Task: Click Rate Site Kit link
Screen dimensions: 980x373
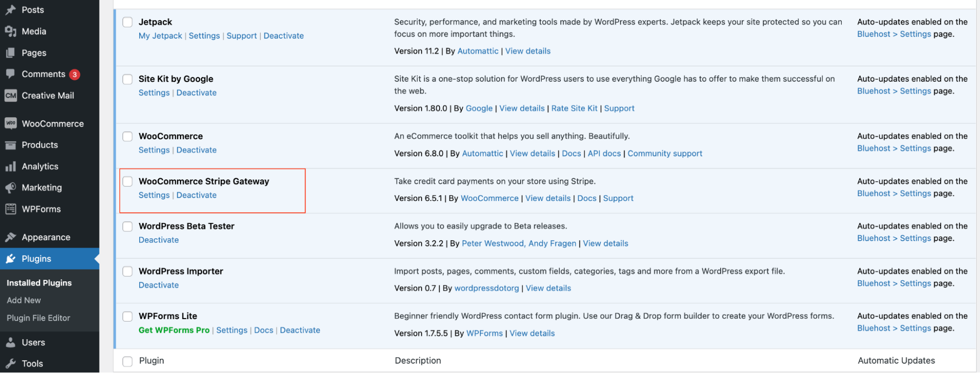Action: click(x=575, y=108)
